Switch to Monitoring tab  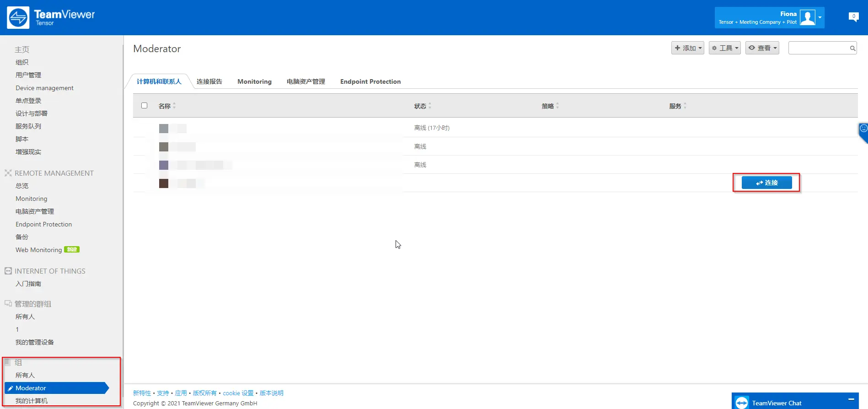tap(254, 81)
